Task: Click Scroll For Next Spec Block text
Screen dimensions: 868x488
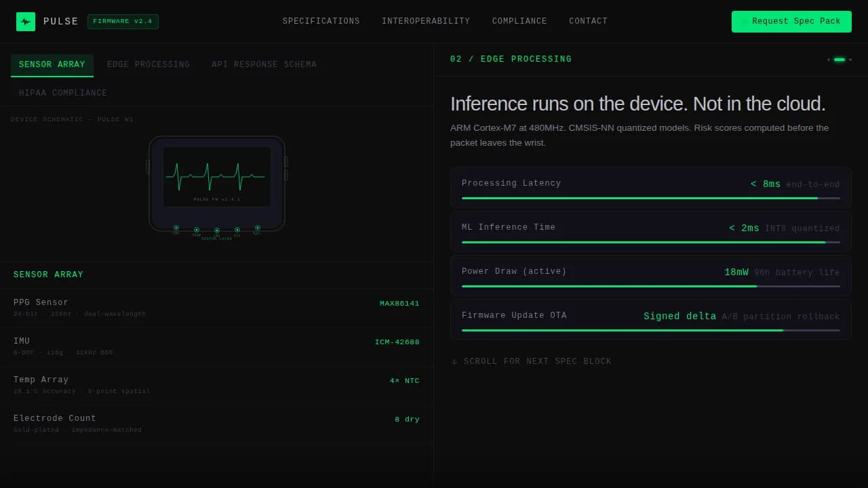Action: (538, 362)
